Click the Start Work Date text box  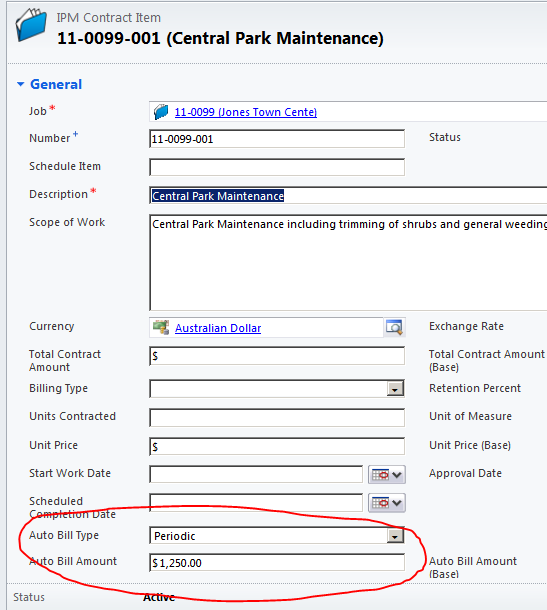point(256,474)
